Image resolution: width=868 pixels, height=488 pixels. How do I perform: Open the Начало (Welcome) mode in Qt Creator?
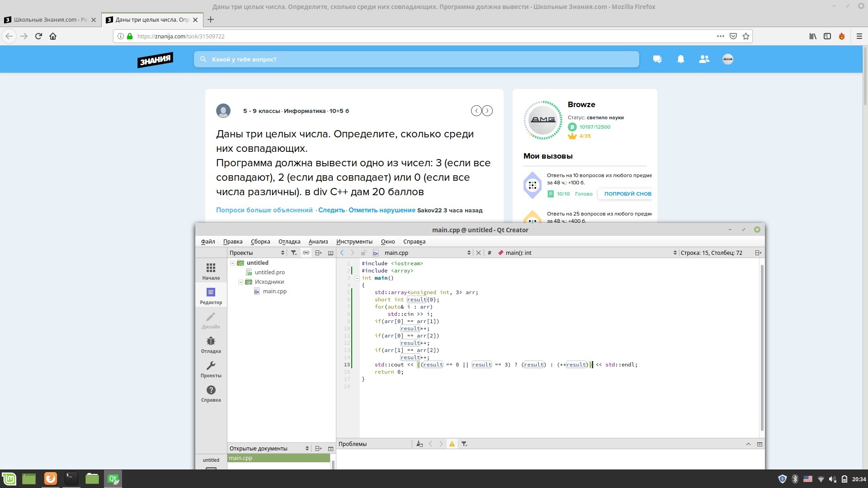click(211, 271)
